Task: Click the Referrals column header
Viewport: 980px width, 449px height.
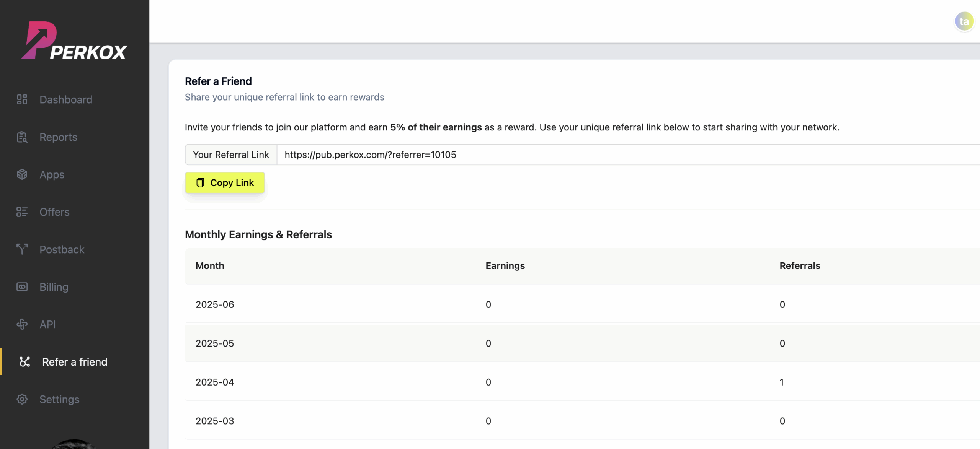Action: (x=800, y=266)
